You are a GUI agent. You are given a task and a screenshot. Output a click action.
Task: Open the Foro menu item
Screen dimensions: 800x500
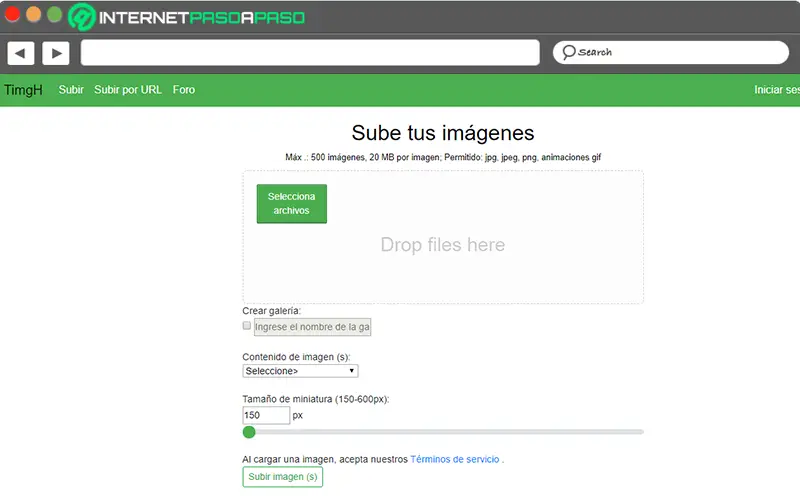click(184, 90)
